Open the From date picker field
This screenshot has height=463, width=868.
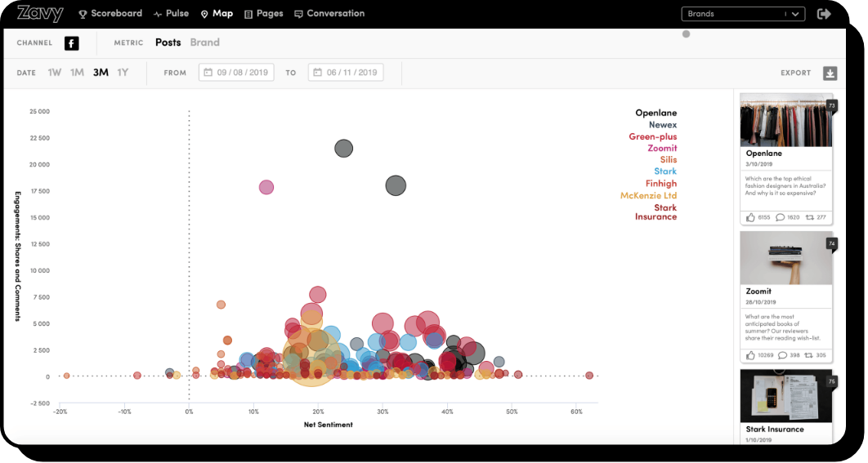point(236,73)
